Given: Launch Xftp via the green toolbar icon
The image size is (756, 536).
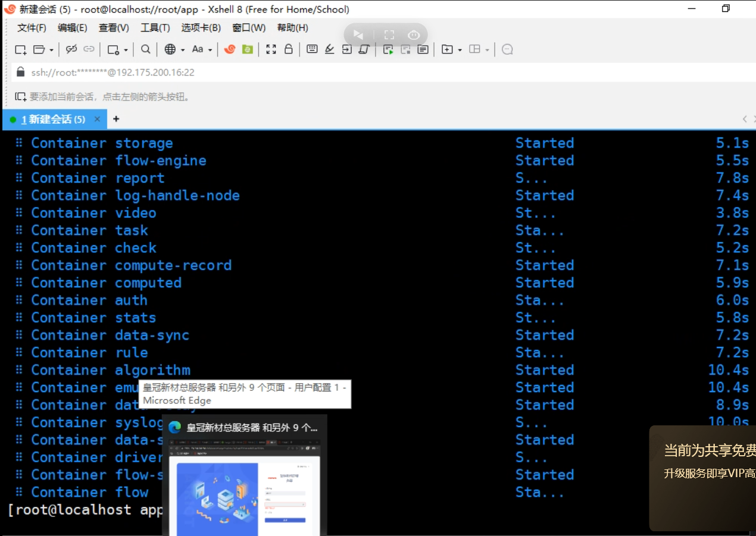Looking at the screenshot, I should pos(248,49).
